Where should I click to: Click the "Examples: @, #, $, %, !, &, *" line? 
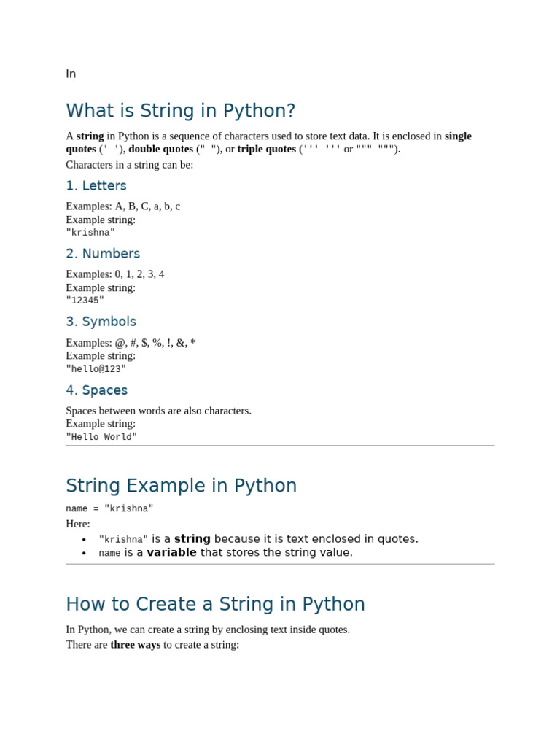(131, 343)
